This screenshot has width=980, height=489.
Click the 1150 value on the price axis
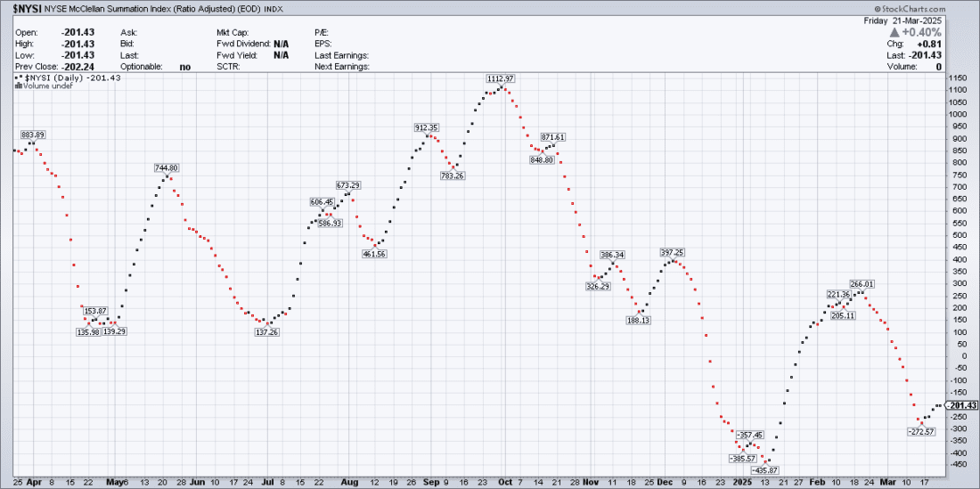pos(958,78)
